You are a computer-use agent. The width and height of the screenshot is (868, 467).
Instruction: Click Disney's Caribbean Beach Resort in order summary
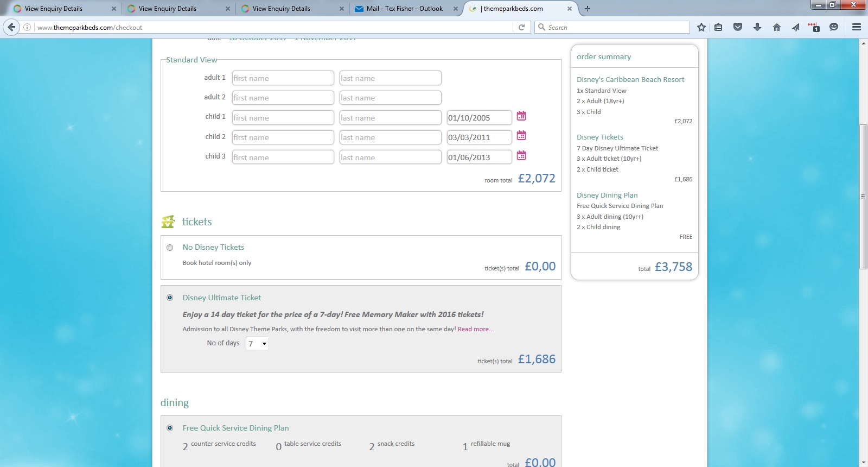630,79
